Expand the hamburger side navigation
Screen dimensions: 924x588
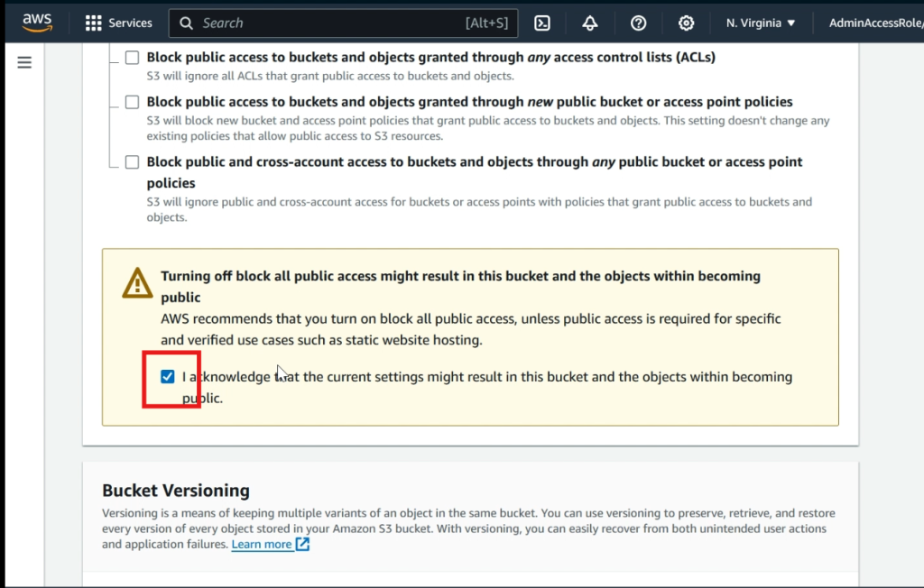(24, 62)
